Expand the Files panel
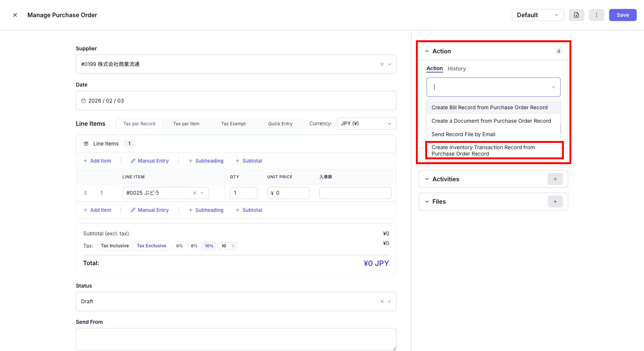 (x=427, y=201)
